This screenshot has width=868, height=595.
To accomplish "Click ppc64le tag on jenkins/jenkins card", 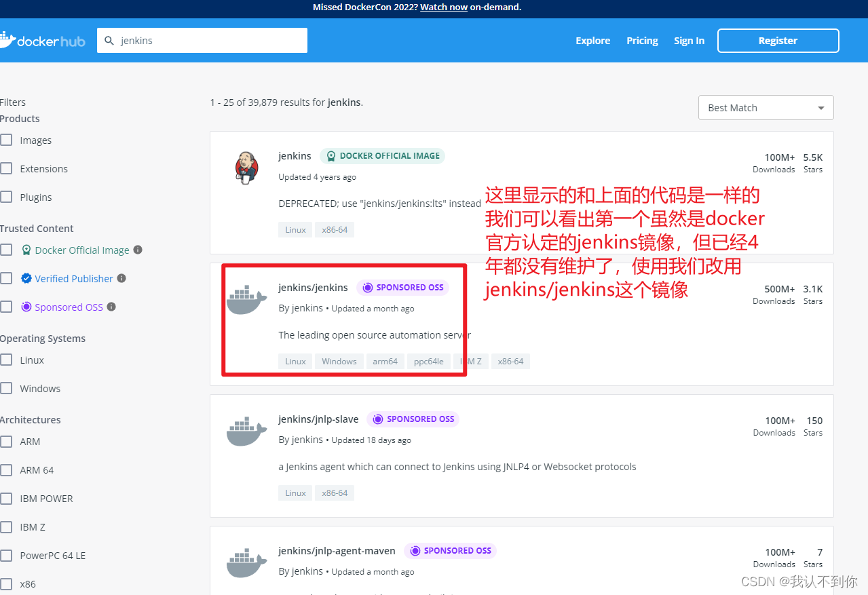I will pyautogui.click(x=429, y=362).
